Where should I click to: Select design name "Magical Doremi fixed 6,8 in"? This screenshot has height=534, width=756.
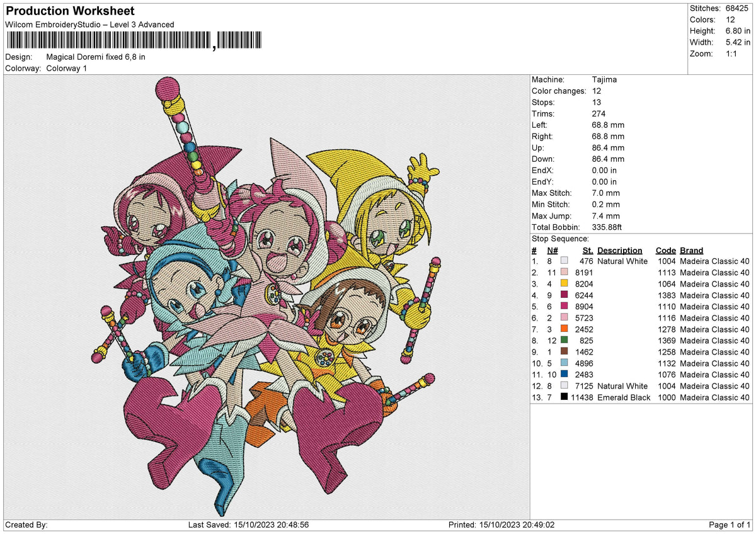coord(96,57)
